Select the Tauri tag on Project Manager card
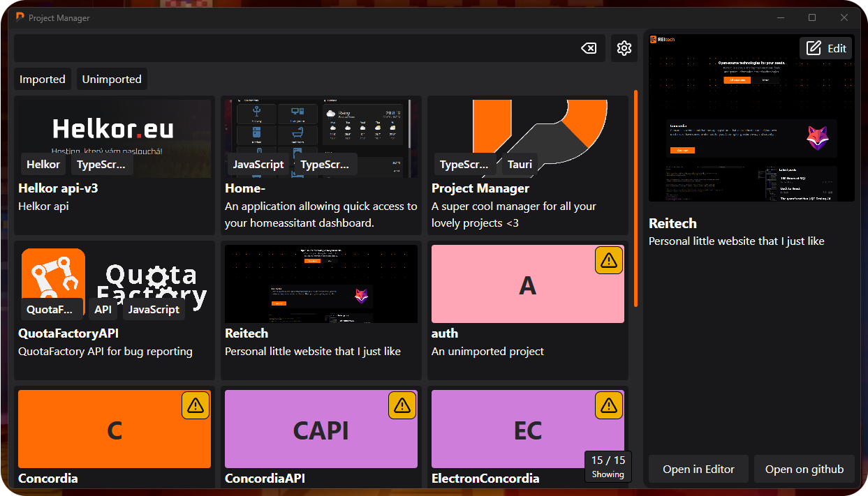Screen dimensions: 868x496 coord(519,165)
